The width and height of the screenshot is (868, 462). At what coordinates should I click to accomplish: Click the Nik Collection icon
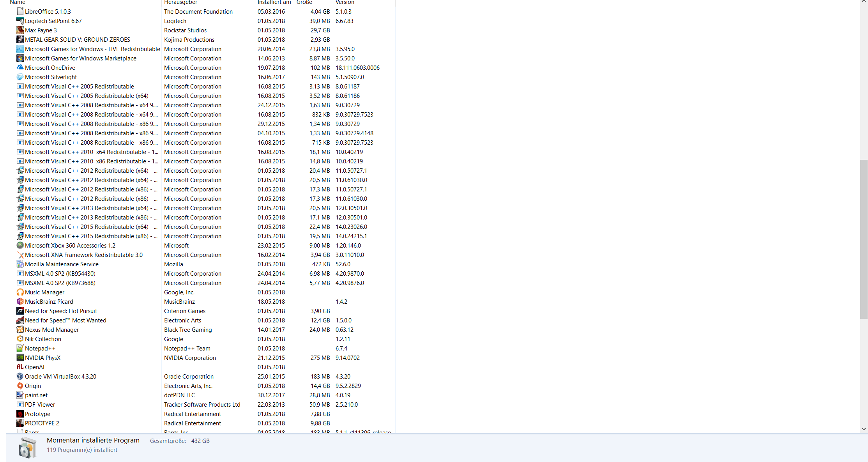tap(20, 339)
